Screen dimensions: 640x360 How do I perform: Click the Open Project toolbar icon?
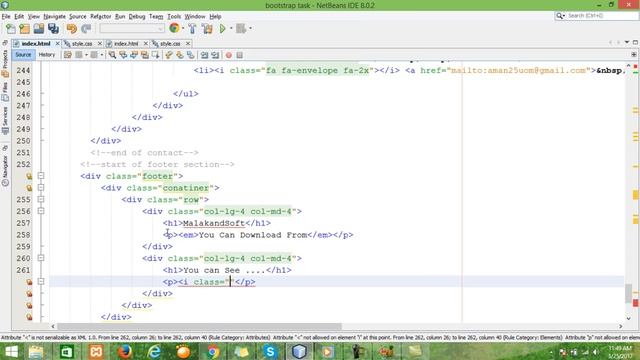tap(39, 29)
